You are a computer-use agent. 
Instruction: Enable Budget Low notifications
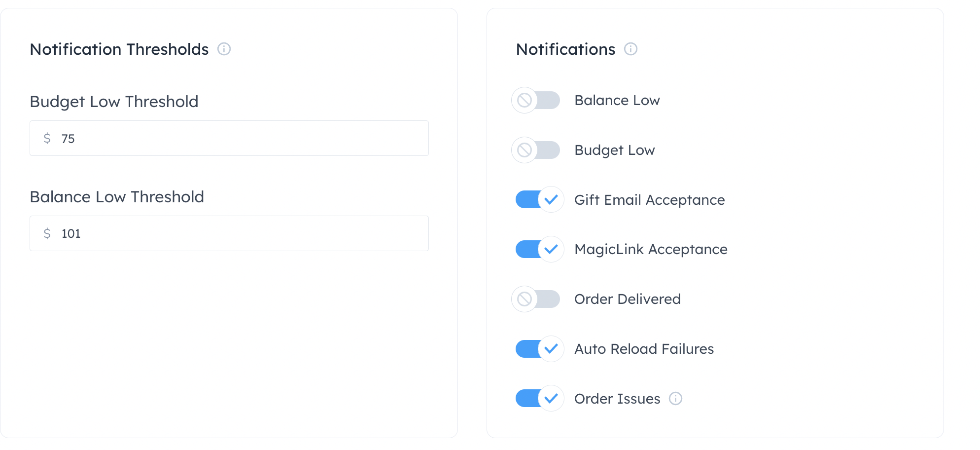[x=536, y=150]
